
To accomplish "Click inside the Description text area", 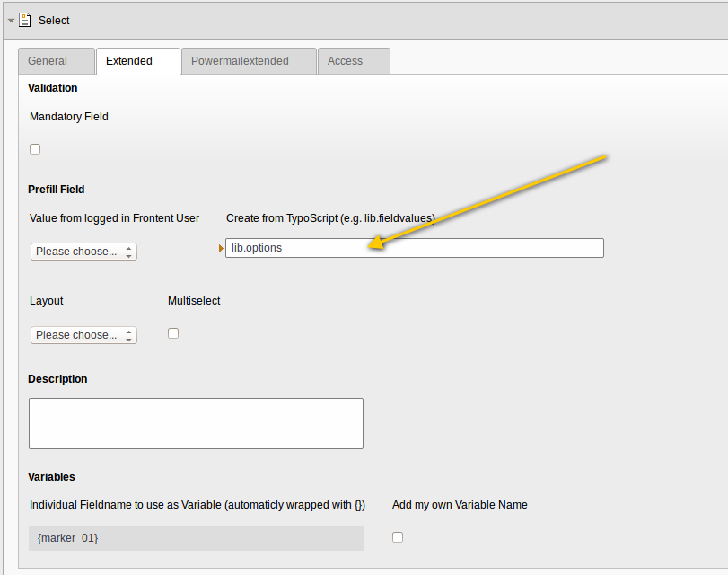I will (196, 423).
